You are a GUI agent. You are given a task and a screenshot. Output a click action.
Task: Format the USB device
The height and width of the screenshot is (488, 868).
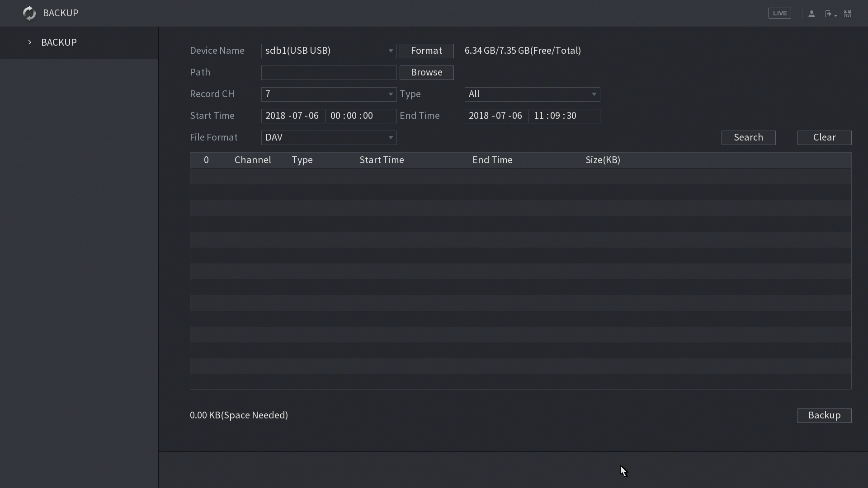(426, 51)
